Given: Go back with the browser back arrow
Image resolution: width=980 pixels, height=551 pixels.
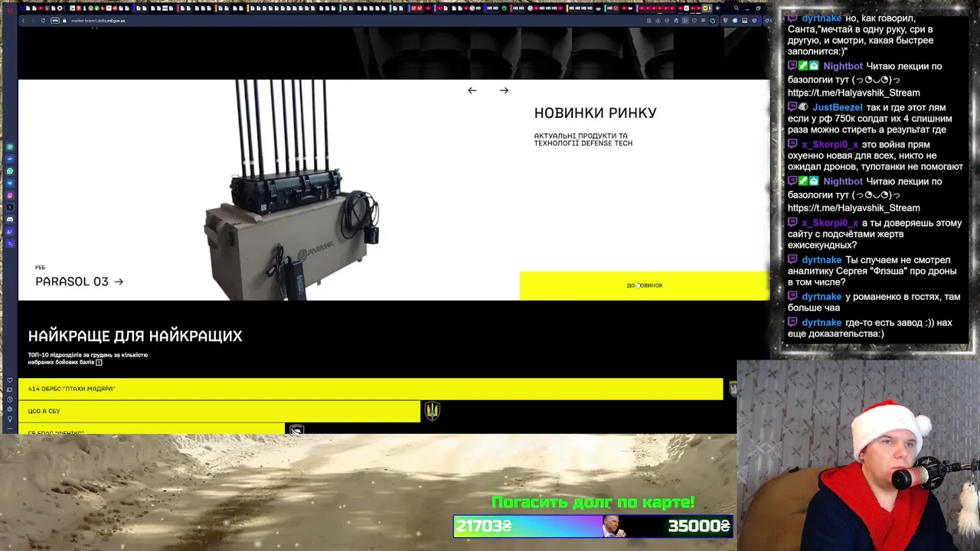Looking at the screenshot, I should 23,21.
